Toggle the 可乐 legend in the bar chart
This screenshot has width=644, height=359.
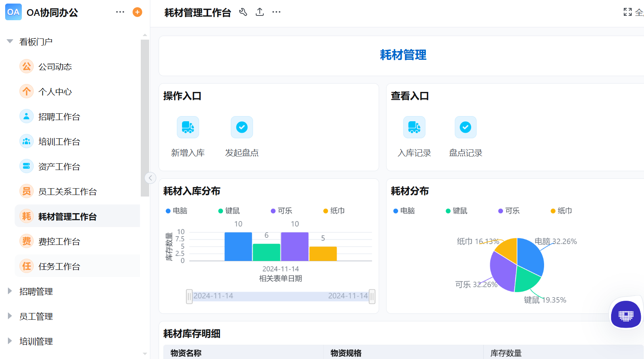click(282, 211)
